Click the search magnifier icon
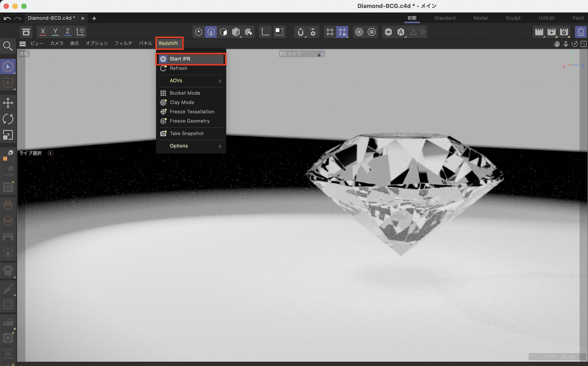The height and width of the screenshot is (366, 588). (x=8, y=46)
